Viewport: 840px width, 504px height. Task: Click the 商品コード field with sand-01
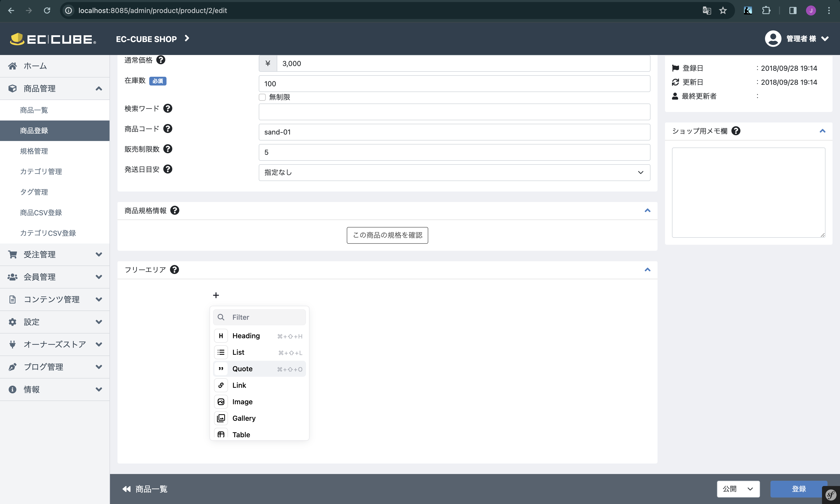click(x=454, y=132)
